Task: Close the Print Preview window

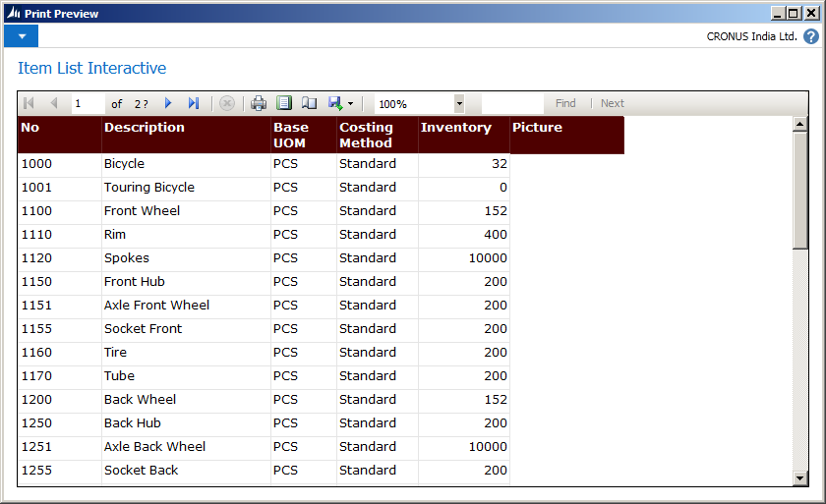Action: click(x=812, y=13)
